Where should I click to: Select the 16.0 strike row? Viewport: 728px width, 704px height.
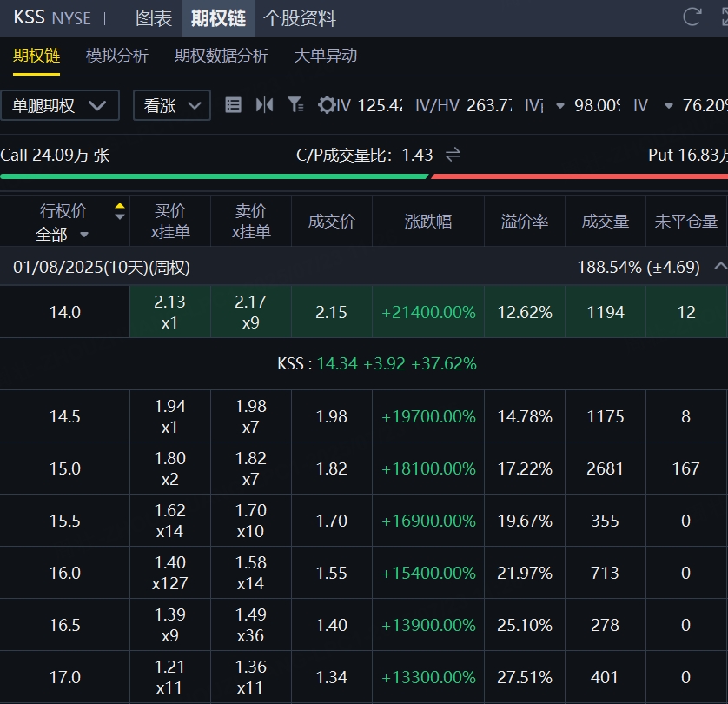364,573
